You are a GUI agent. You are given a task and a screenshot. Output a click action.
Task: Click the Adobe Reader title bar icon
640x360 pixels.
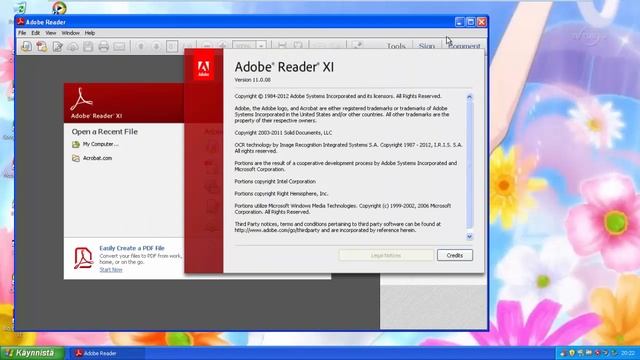point(20,22)
